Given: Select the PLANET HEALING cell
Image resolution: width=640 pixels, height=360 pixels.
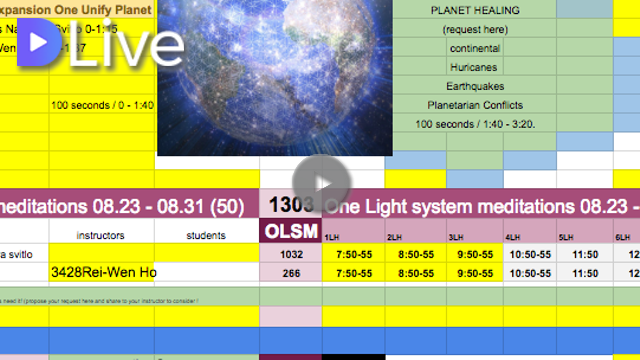Looking at the screenshot, I should [475, 9].
